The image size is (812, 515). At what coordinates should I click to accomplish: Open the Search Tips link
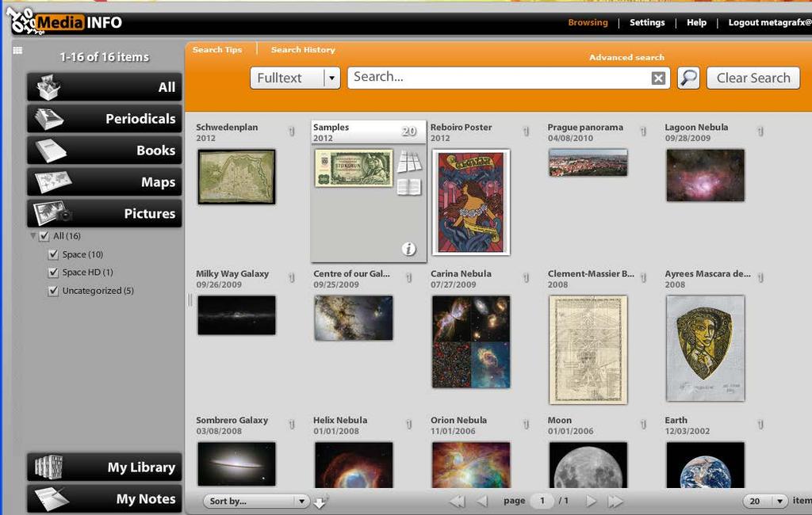(217, 50)
